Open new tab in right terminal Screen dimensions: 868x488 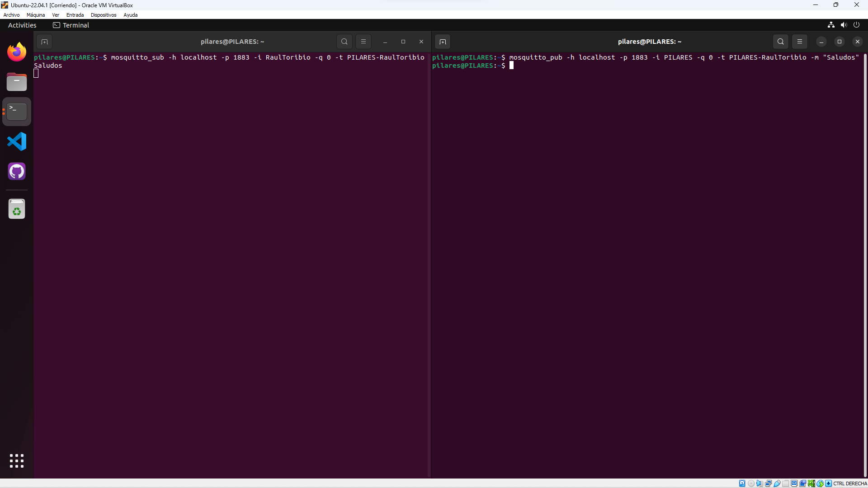443,42
